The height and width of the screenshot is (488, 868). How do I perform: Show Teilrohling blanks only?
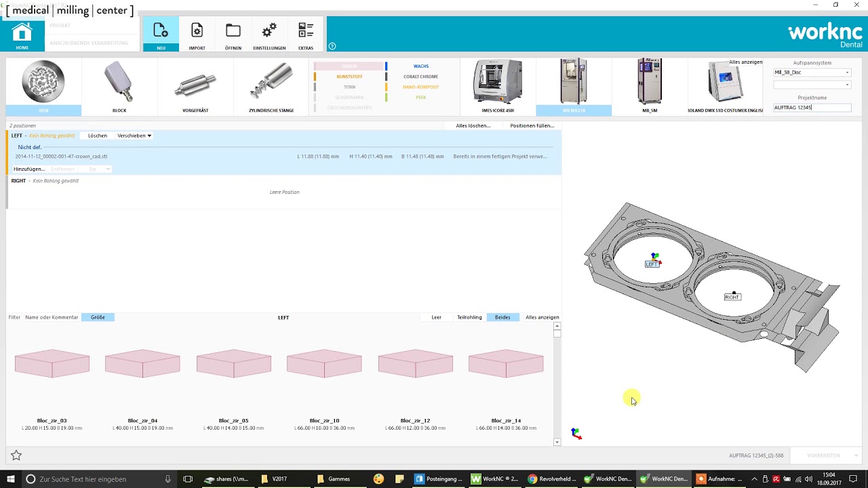(x=469, y=317)
